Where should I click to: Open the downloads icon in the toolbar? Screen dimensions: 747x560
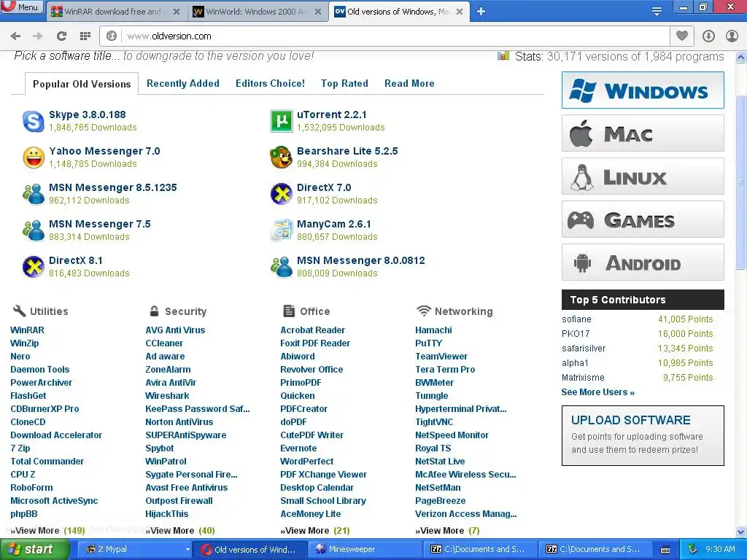click(708, 36)
